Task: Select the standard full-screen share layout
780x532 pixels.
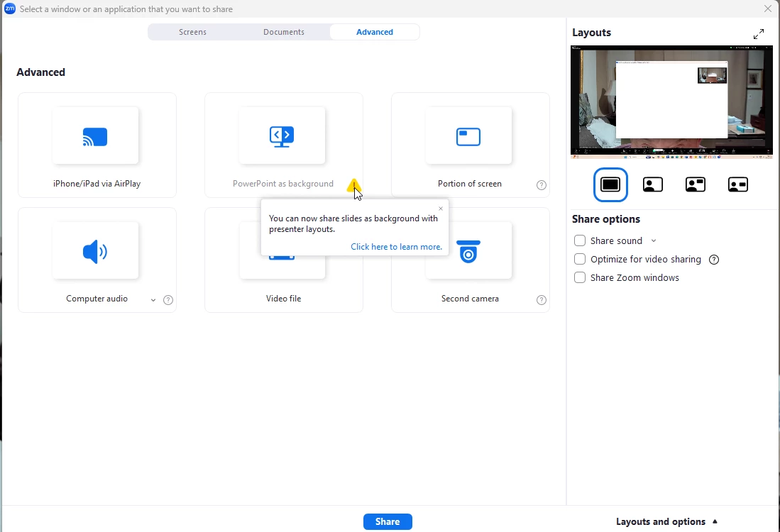Action: (x=610, y=184)
